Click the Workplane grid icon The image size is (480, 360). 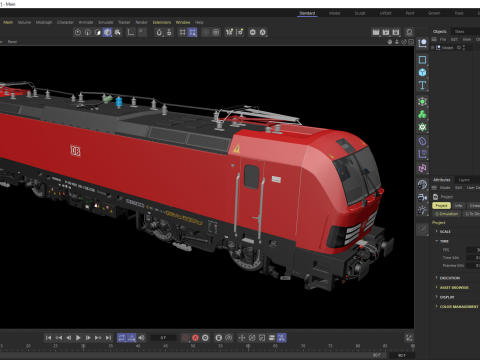tap(182, 32)
